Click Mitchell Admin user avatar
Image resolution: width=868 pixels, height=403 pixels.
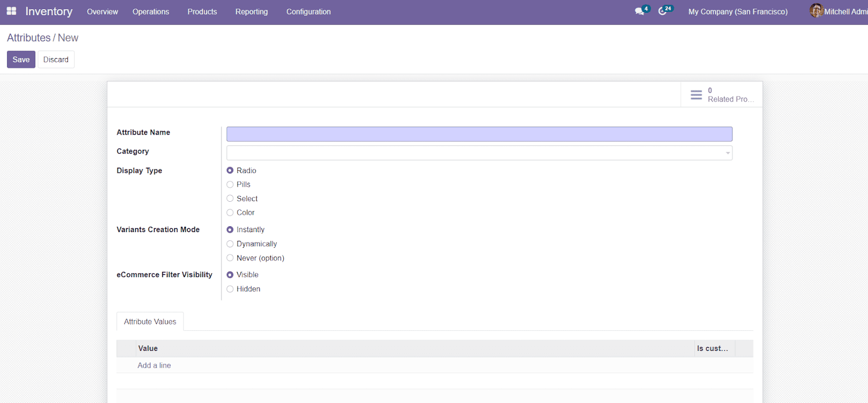click(816, 11)
